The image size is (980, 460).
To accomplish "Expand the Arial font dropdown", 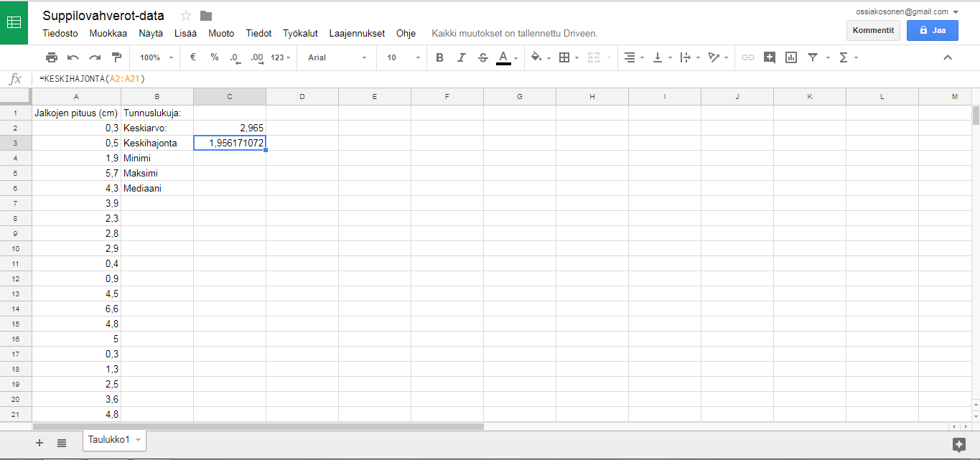I will pyautogui.click(x=337, y=57).
